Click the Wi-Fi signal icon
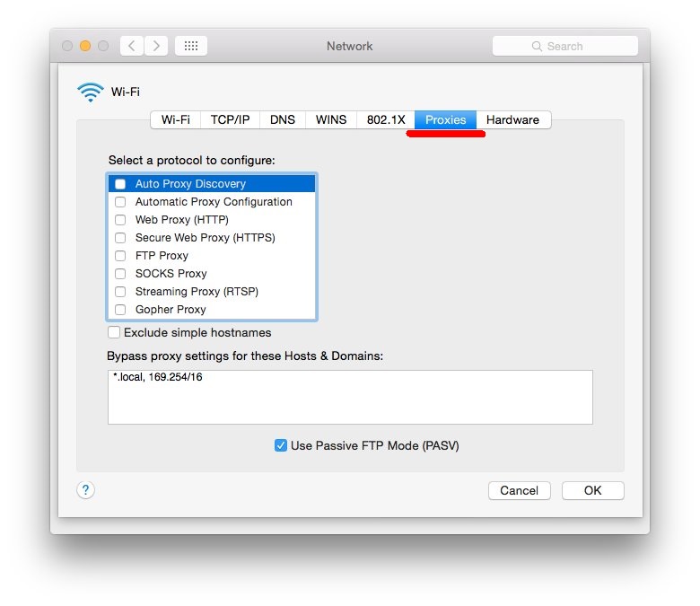Screen dimensions: 700x606 (90, 92)
